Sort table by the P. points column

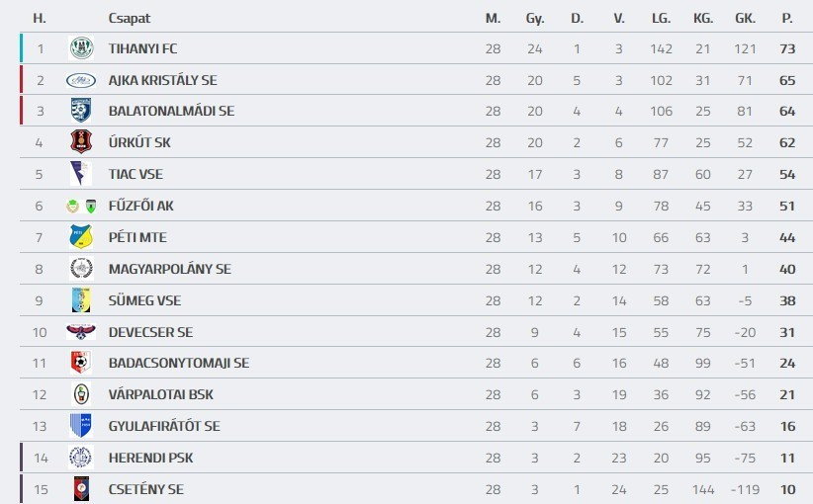pos(787,18)
